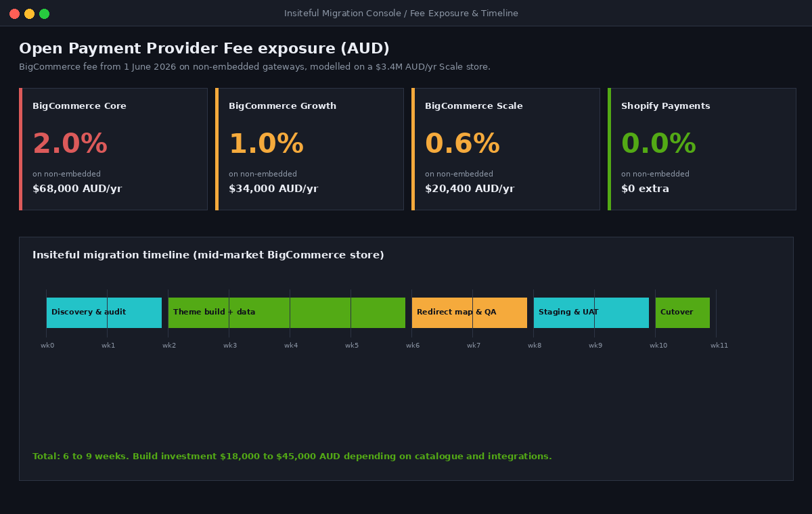Select the Shopify Payments card title
812x514 pixels.
tap(666, 106)
